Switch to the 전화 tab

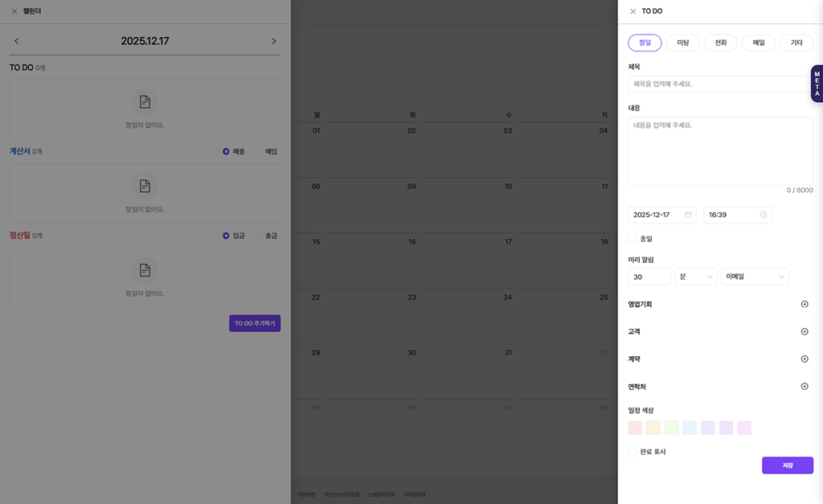click(721, 43)
